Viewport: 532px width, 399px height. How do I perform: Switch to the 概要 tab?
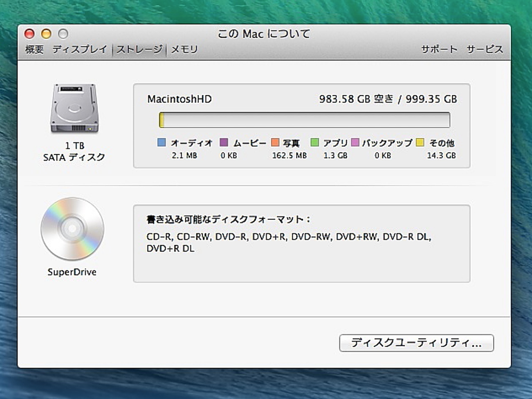35,50
